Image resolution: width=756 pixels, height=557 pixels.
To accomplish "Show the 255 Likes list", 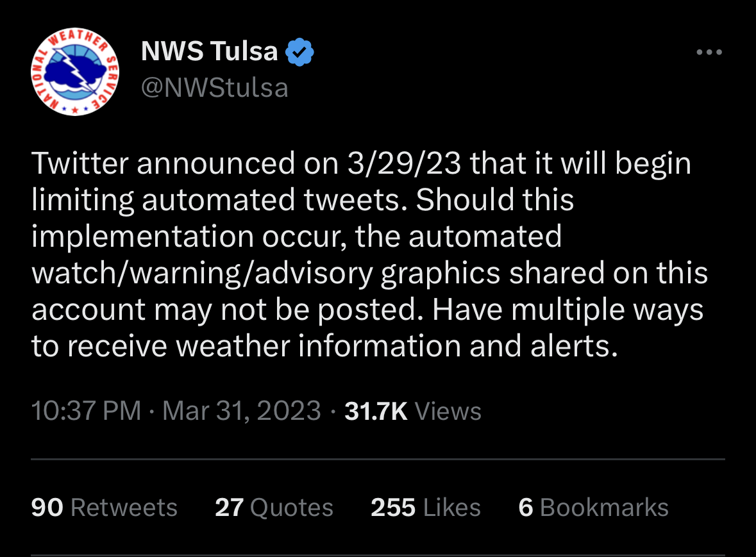I will pyautogui.click(x=426, y=508).
